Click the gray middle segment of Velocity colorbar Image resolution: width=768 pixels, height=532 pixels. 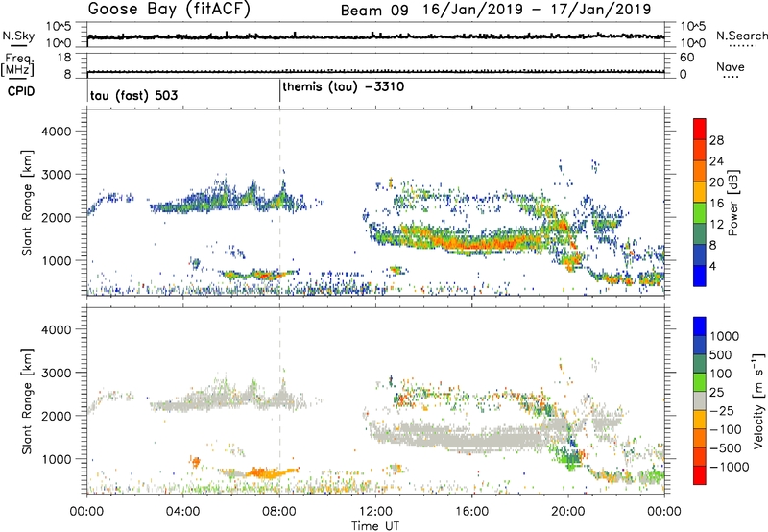click(700, 401)
